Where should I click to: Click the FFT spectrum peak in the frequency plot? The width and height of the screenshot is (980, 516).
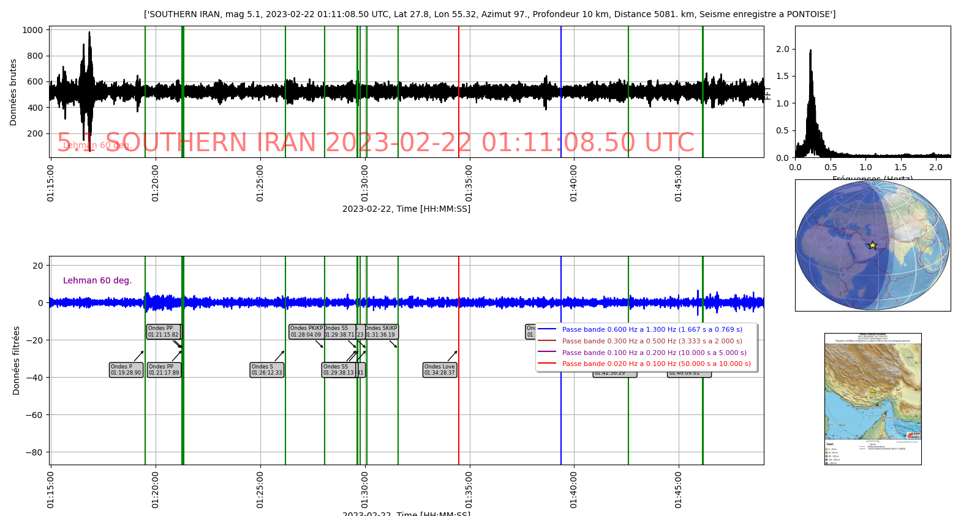point(810,52)
